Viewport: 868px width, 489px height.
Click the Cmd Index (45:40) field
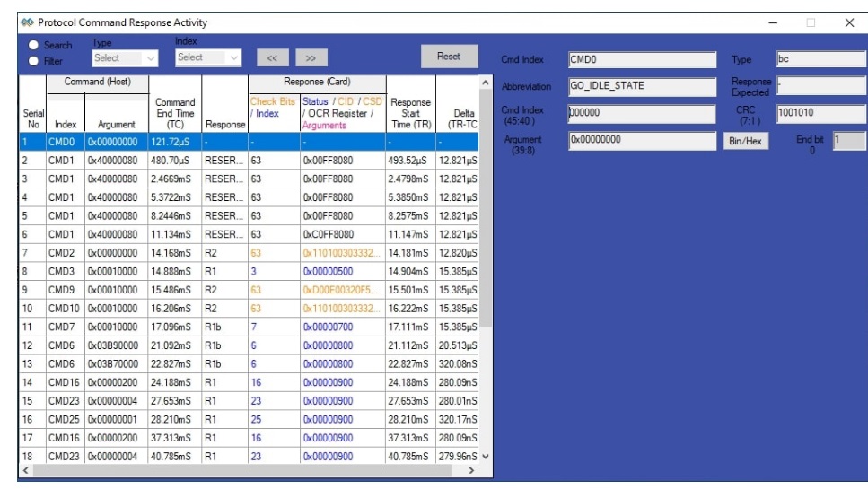pyautogui.click(x=642, y=113)
